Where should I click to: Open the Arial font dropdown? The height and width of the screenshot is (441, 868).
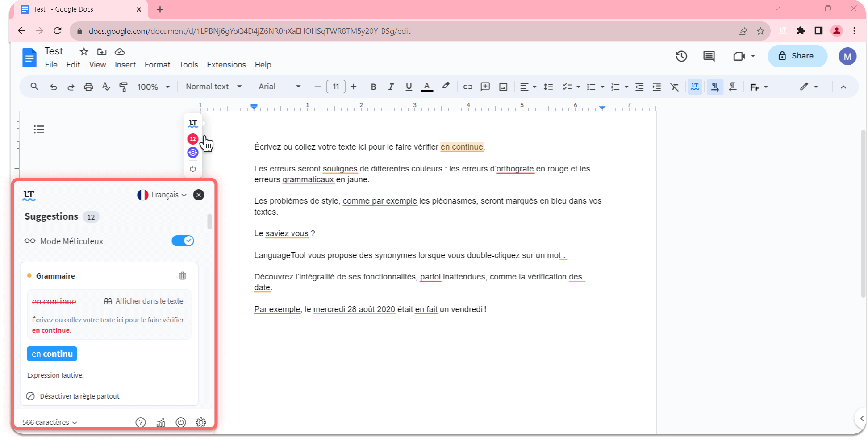pyautogui.click(x=280, y=87)
